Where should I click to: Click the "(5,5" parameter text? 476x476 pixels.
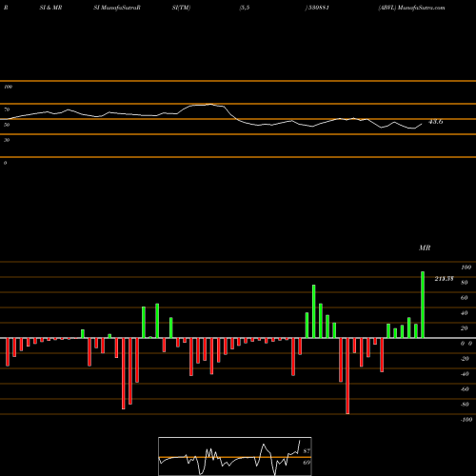(245, 8)
